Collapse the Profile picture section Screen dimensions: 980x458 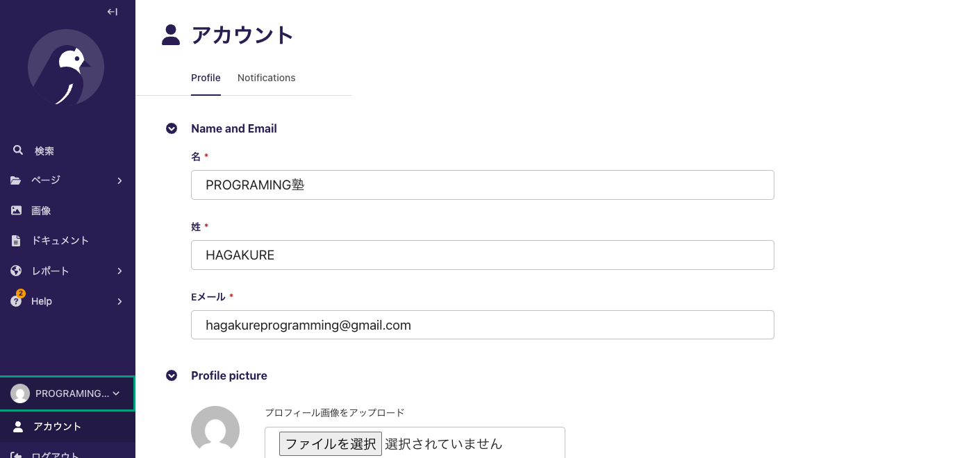pos(172,375)
